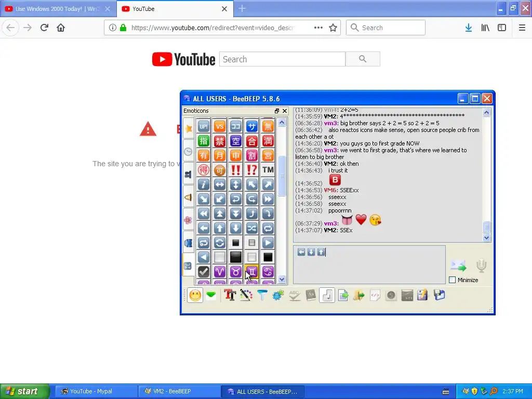Open the Windows start menu
Screen dimensions: 532x399
(25, 391)
